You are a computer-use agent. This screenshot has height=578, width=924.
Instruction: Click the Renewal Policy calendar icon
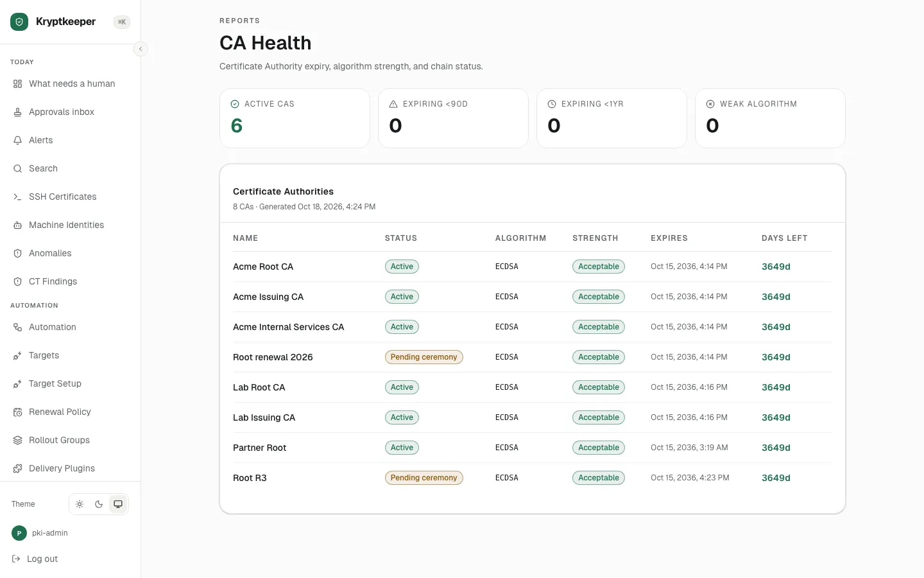tap(18, 412)
